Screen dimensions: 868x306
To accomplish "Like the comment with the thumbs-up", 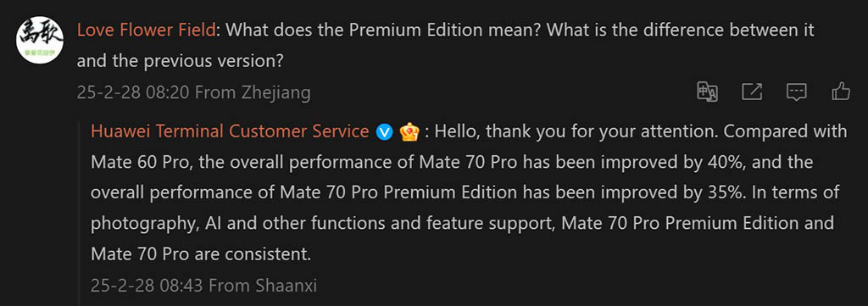I will click(841, 92).
